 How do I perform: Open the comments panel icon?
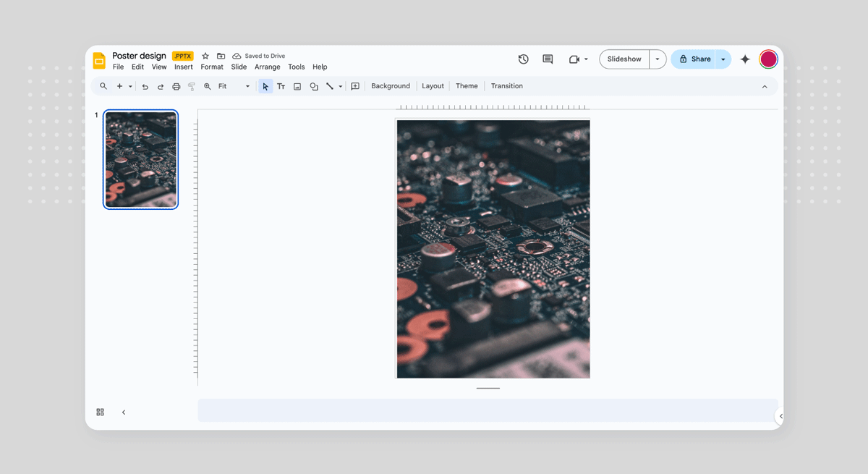click(x=548, y=59)
